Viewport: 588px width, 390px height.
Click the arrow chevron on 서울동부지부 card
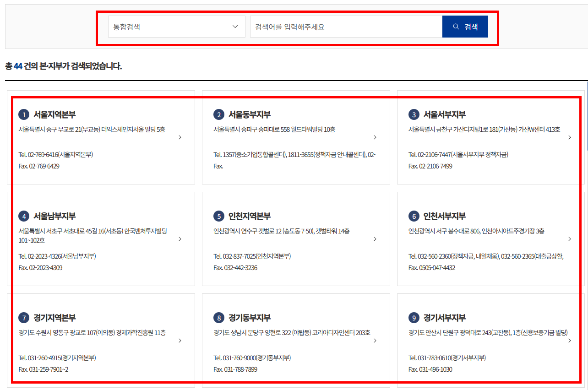tap(375, 137)
